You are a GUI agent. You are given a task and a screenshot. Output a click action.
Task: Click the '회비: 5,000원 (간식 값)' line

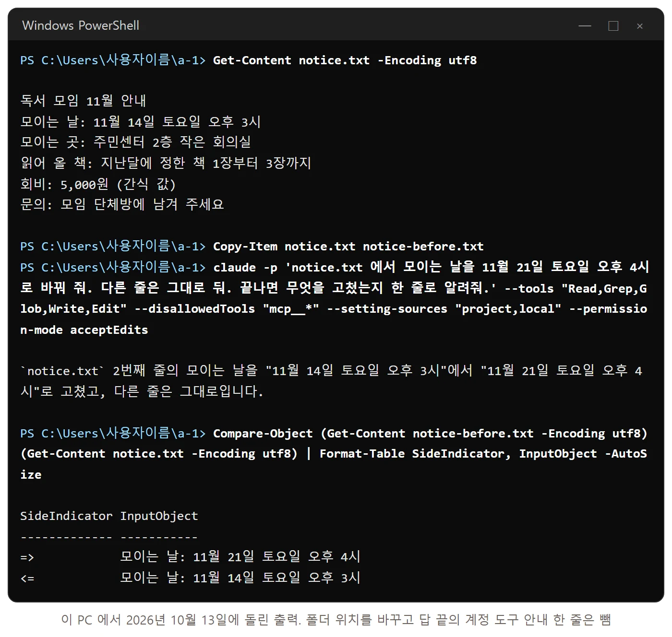coord(98,184)
